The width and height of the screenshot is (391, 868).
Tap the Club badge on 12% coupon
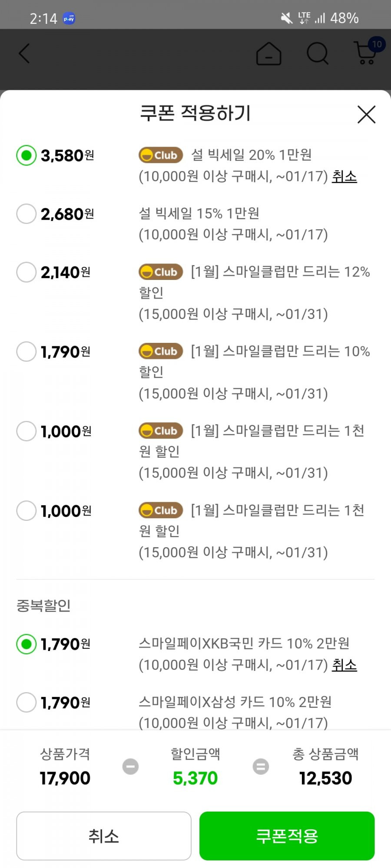click(161, 272)
